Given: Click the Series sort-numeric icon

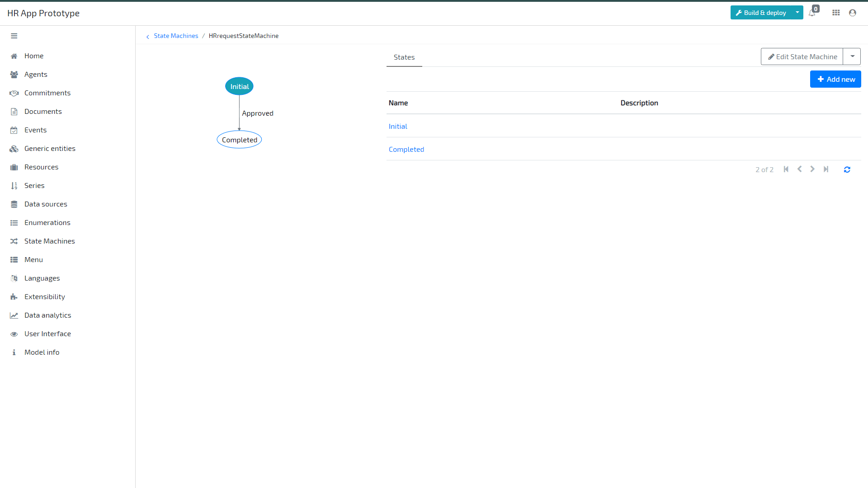Looking at the screenshot, I should (14, 186).
